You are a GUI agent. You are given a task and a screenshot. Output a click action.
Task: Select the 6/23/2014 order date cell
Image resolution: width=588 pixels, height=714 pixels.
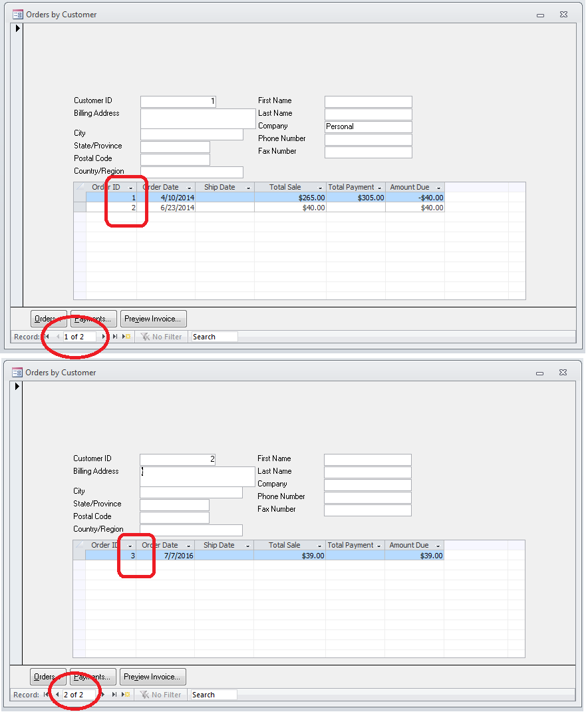(166, 208)
